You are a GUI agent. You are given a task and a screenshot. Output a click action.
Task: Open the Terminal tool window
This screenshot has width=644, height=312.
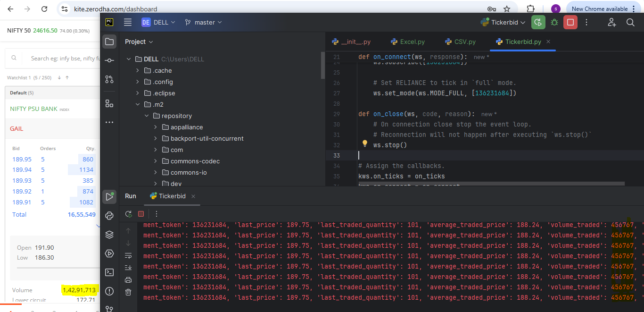[x=109, y=272]
